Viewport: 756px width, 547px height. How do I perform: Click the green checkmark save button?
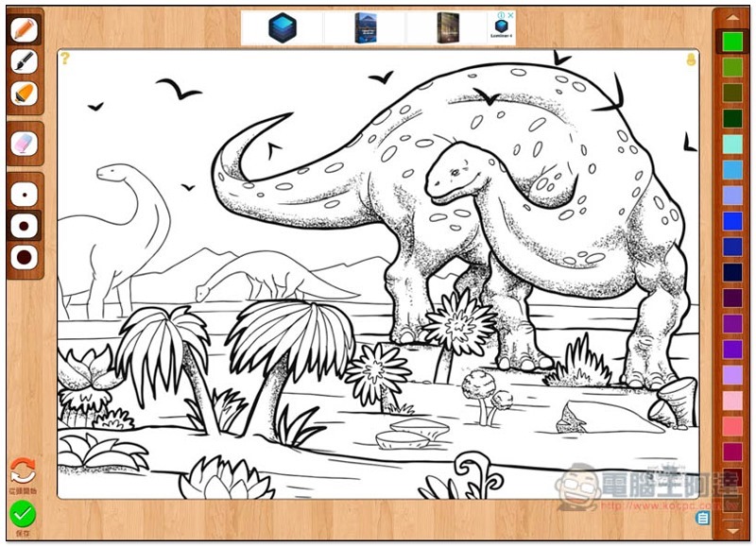coord(23,515)
